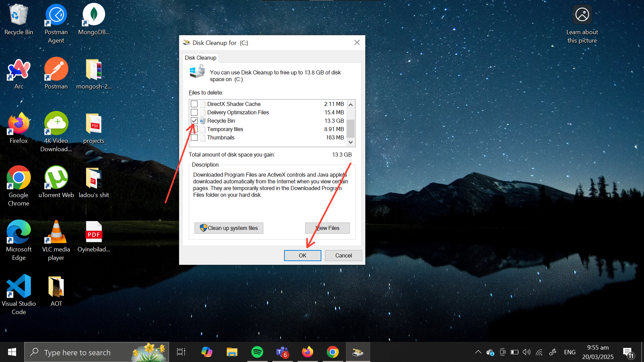
Task: Show hidden system tray icons chevron
Action: (x=478, y=352)
